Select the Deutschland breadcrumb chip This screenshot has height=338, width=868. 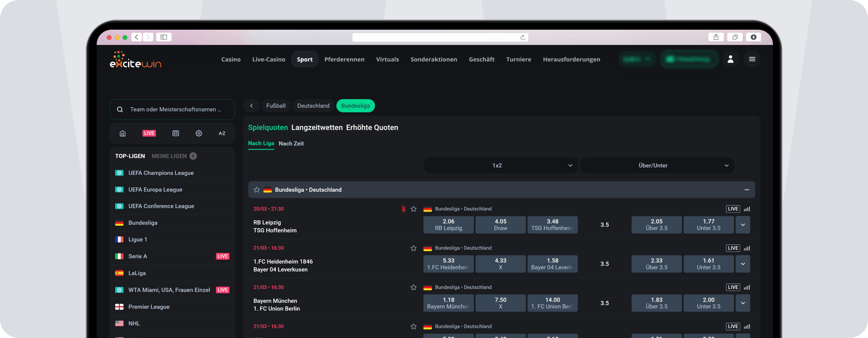pos(313,106)
